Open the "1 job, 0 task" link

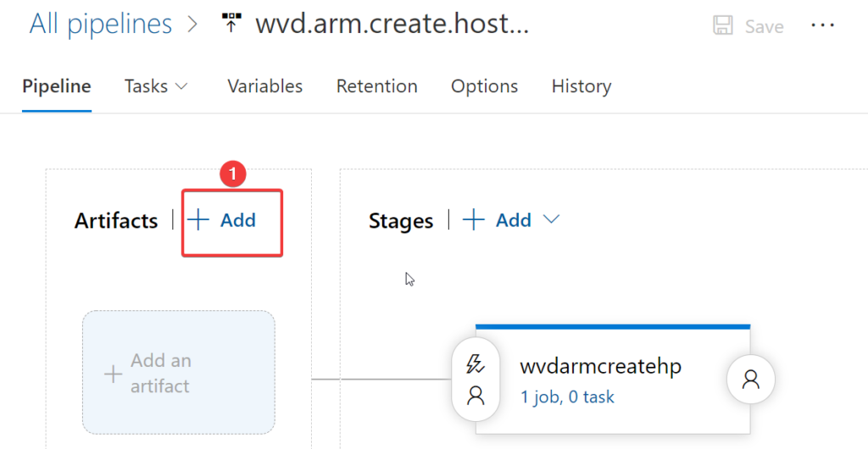(567, 396)
